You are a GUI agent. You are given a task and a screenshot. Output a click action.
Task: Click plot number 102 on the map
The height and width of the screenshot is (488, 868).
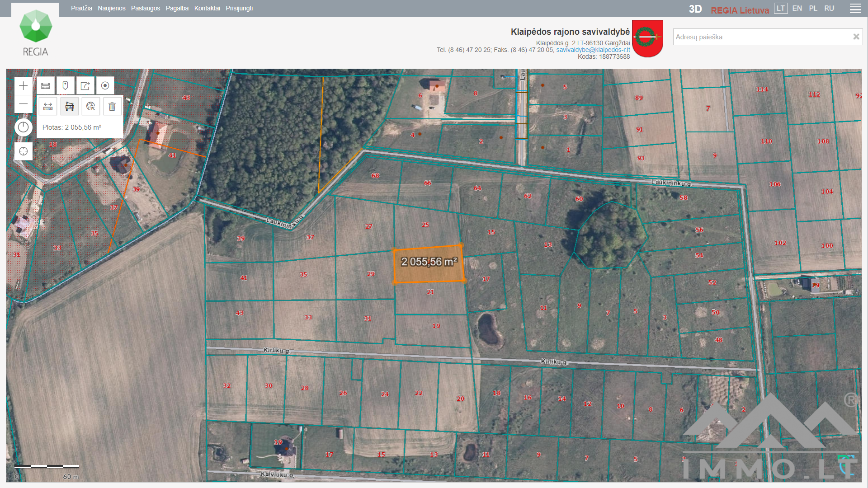coord(780,243)
